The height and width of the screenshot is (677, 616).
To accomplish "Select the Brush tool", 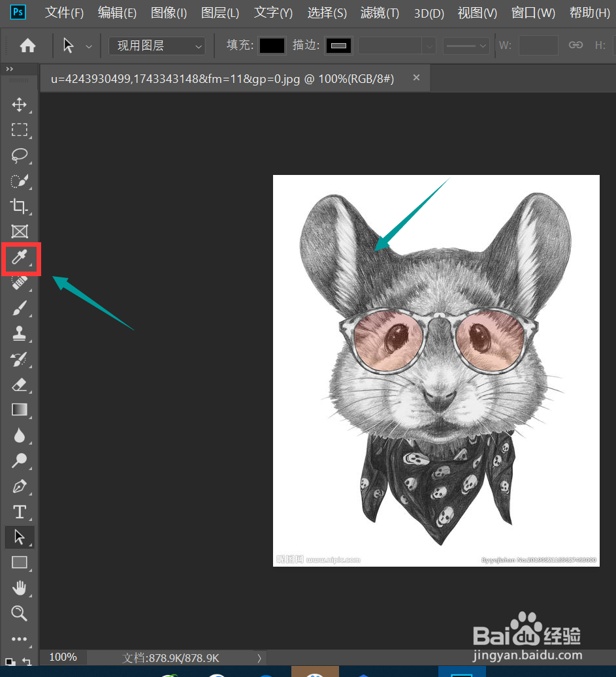I will pos(20,309).
